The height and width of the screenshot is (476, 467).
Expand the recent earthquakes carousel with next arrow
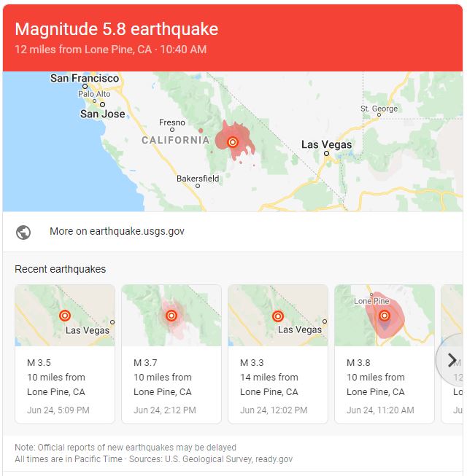(x=452, y=360)
